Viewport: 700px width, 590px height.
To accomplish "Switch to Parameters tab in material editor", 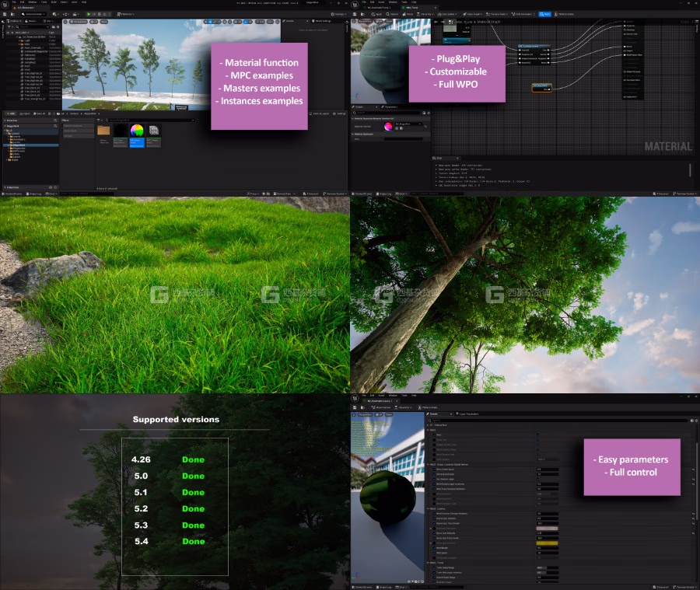I will (390, 107).
